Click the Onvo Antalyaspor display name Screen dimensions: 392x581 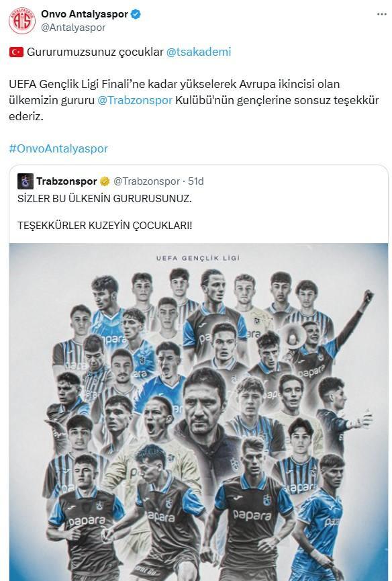85,14
